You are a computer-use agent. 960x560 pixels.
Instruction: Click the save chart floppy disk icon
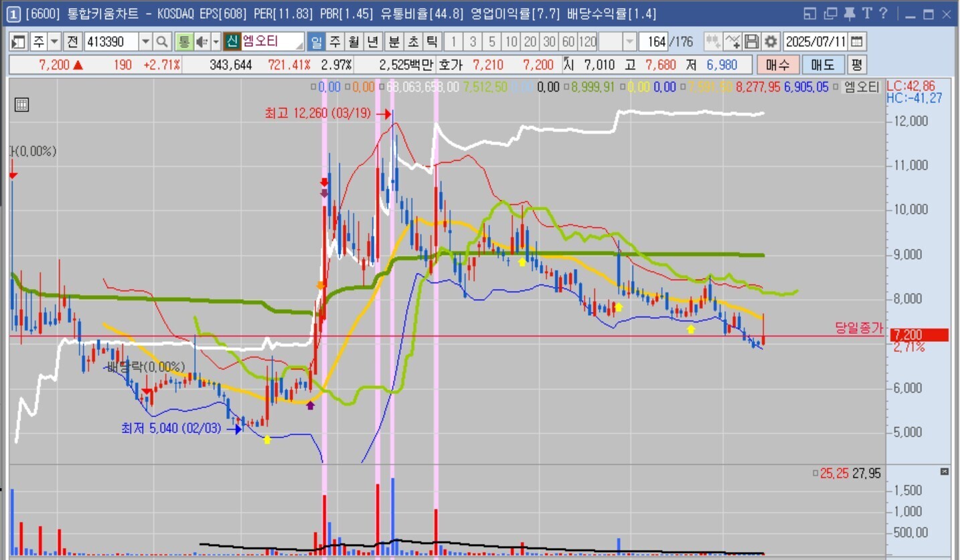click(x=752, y=42)
